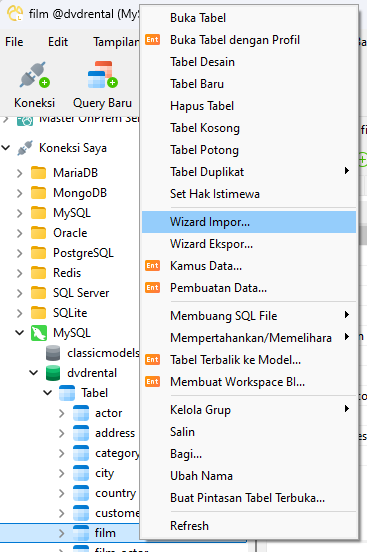Collapse the Tabel node
The height and width of the screenshot is (552, 367).
pyautogui.click(x=48, y=392)
